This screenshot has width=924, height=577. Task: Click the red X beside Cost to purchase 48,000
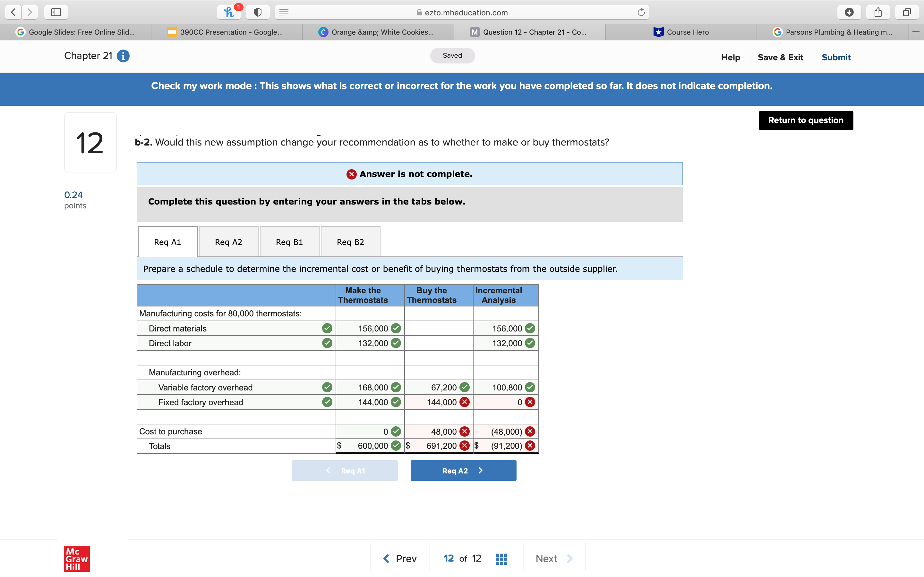pos(464,431)
